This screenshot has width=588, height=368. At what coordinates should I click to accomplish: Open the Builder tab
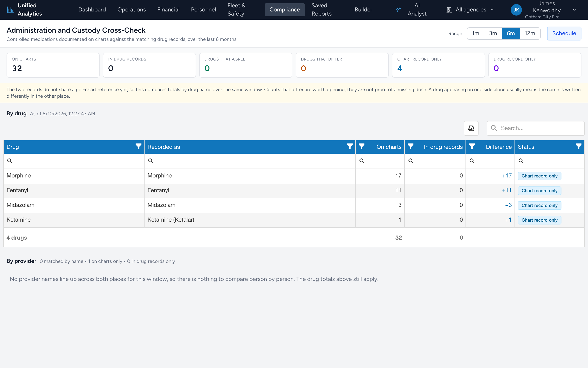(x=363, y=10)
